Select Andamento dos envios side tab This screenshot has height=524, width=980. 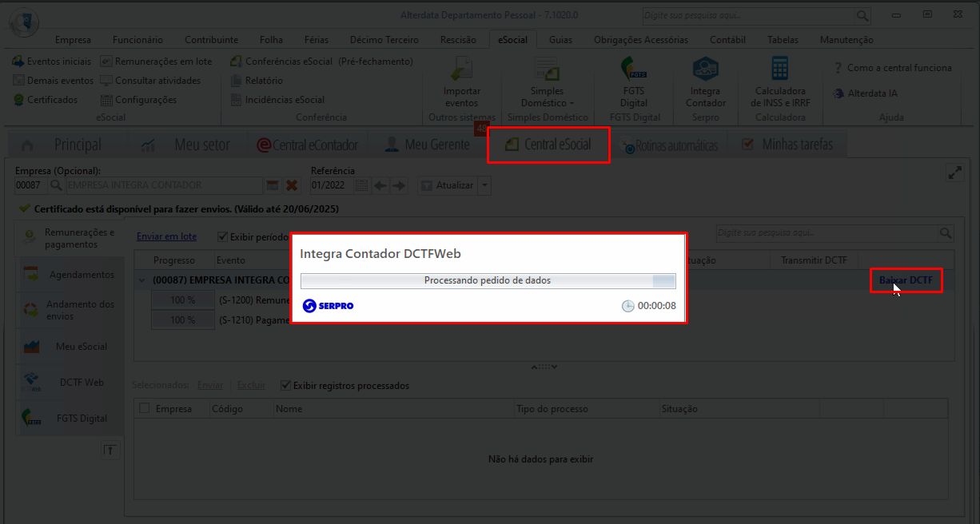coord(70,310)
